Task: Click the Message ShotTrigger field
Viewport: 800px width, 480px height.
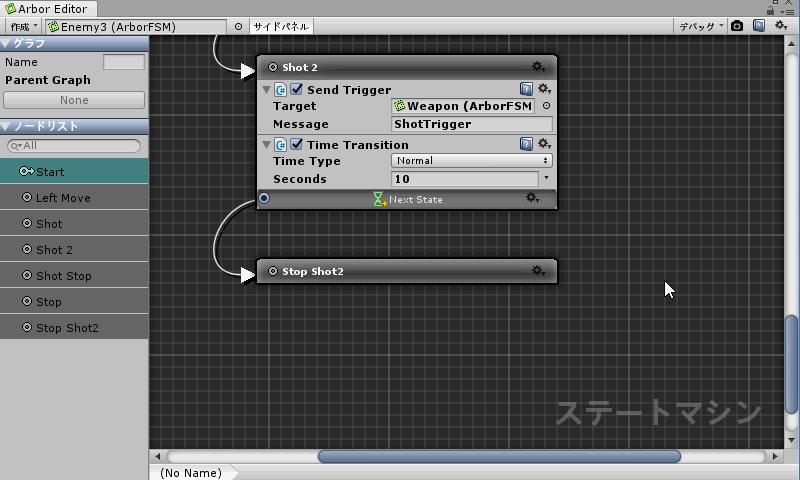Action: tap(472, 124)
